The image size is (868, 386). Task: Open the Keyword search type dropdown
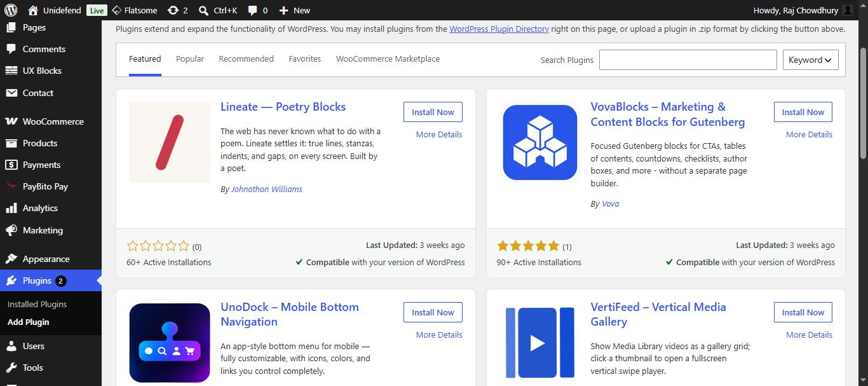[810, 60]
